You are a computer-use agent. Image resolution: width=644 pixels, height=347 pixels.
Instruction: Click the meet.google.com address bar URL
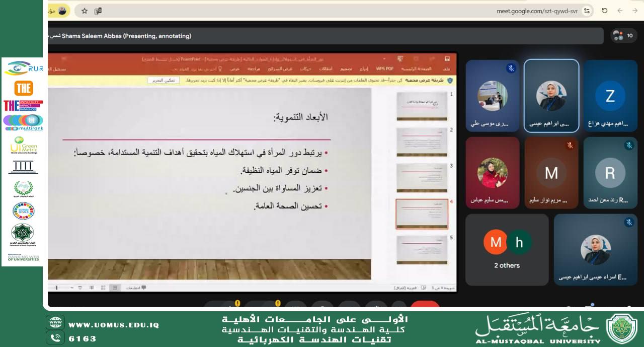coord(537,11)
